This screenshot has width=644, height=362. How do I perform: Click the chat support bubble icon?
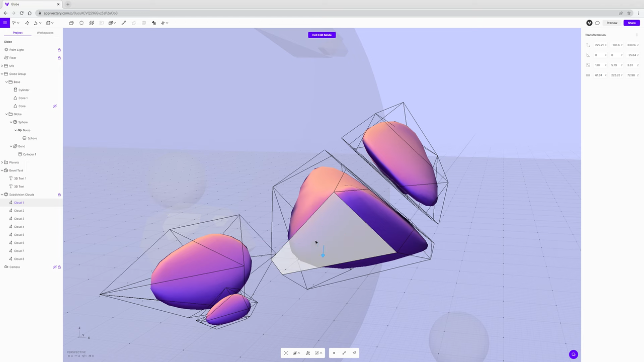point(573,354)
